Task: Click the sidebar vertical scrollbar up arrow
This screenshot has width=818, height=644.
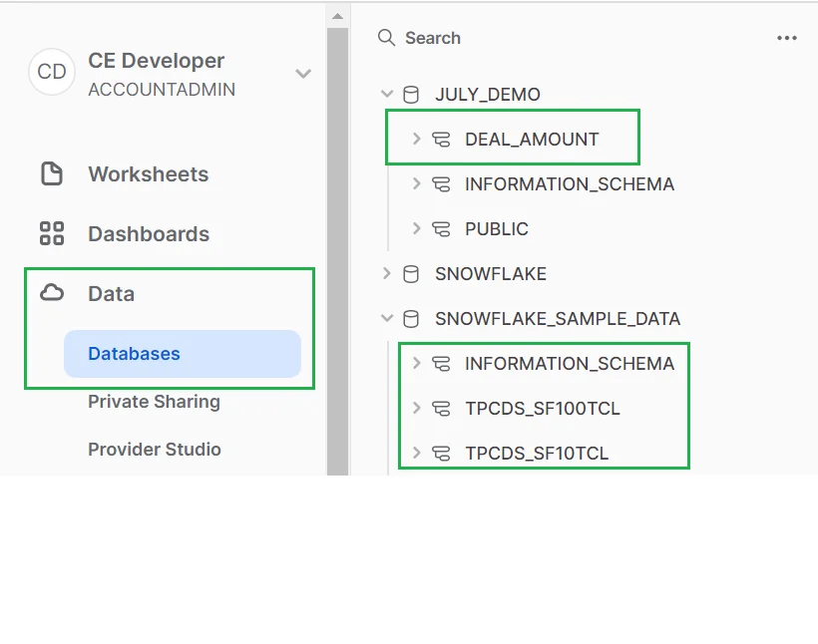Action: (337, 16)
